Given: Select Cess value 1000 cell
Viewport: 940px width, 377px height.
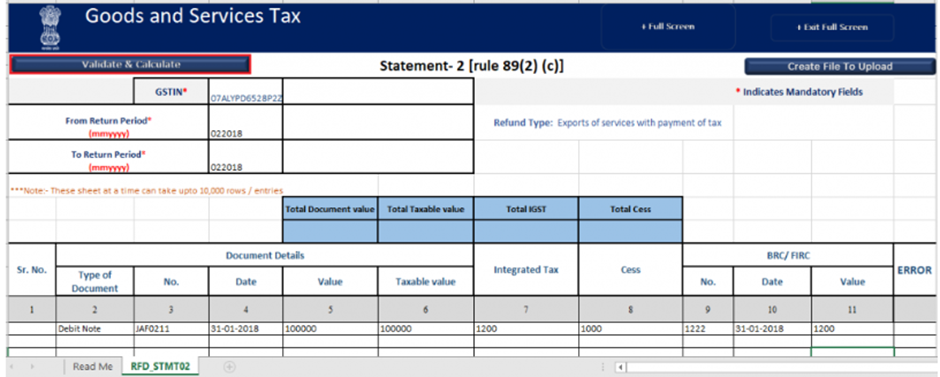Looking at the screenshot, I should 630,329.
